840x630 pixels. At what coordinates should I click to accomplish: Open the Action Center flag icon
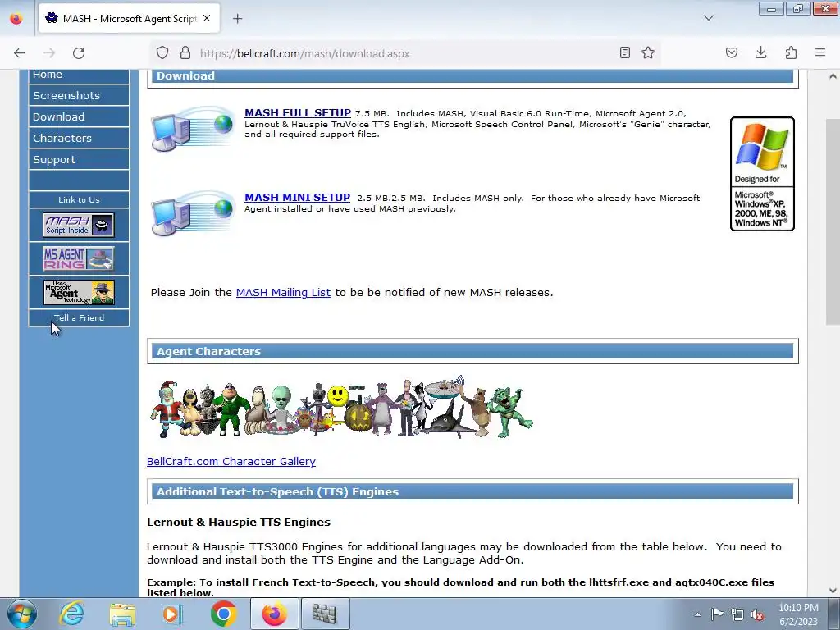click(x=717, y=614)
